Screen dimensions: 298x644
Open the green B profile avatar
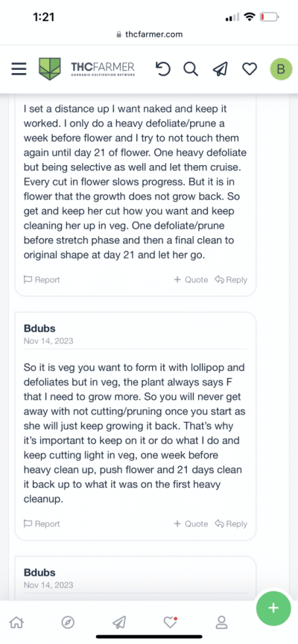tap(281, 69)
